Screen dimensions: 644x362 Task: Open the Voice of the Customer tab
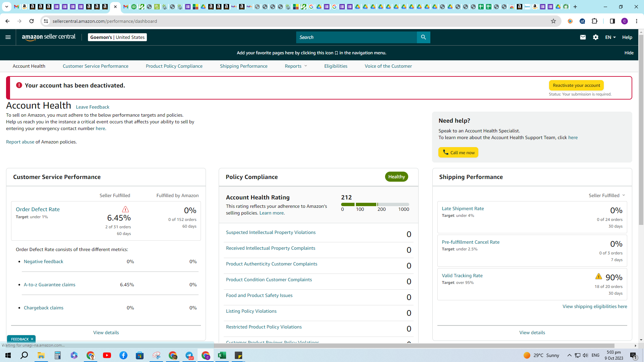(x=388, y=66)
